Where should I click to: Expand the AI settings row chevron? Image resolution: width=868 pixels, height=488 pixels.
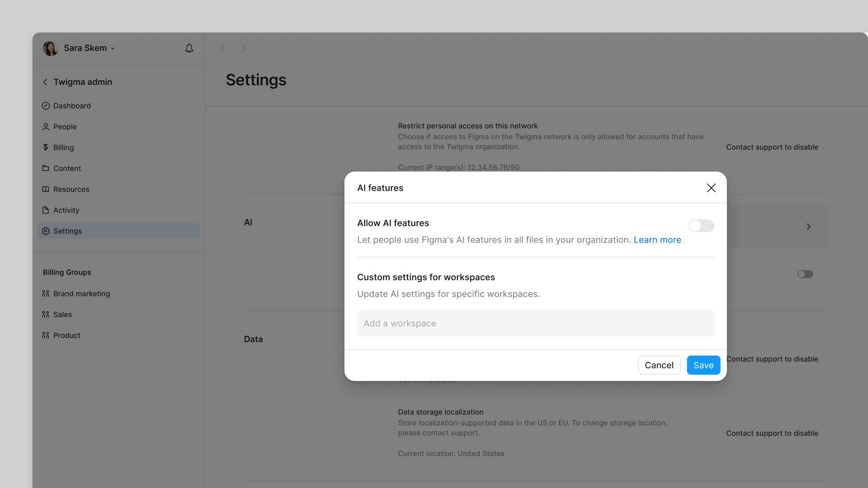[x=808, y=226]
